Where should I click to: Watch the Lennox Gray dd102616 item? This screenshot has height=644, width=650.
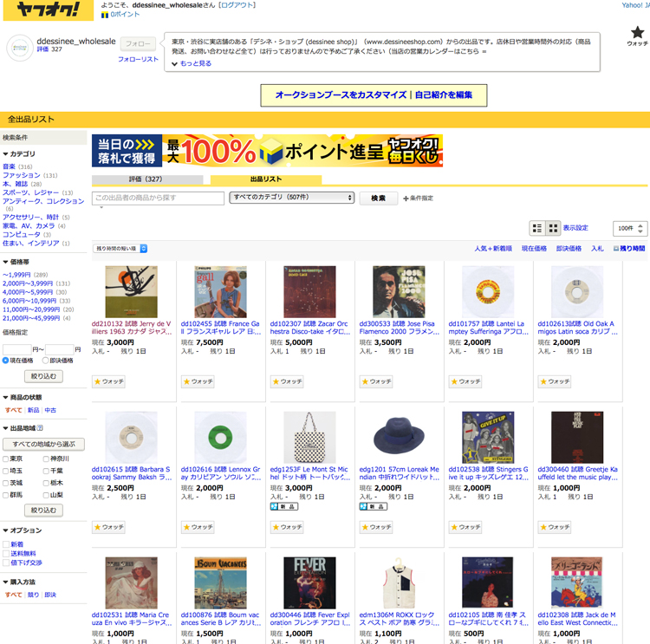[x=198, y=527]
